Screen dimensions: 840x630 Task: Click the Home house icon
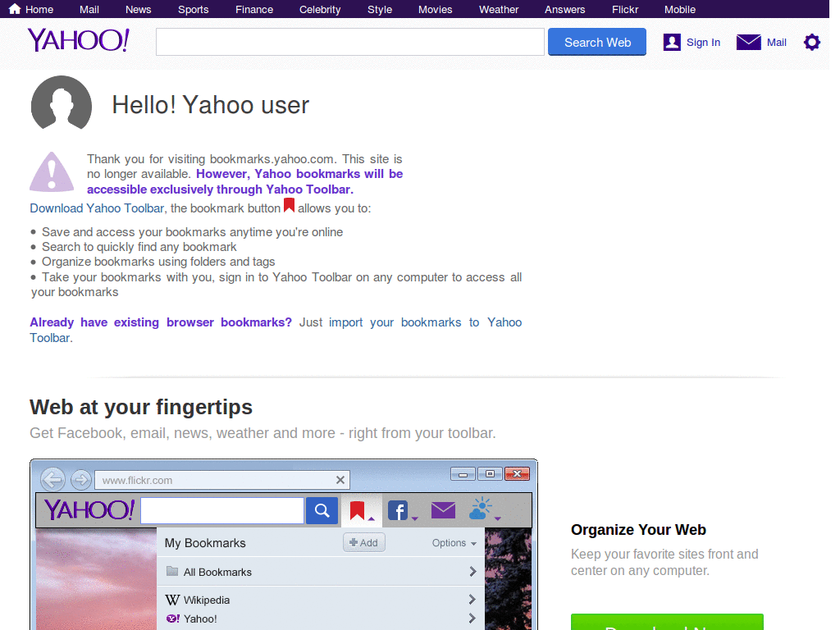pyautogui.click(x=15, y=9)
